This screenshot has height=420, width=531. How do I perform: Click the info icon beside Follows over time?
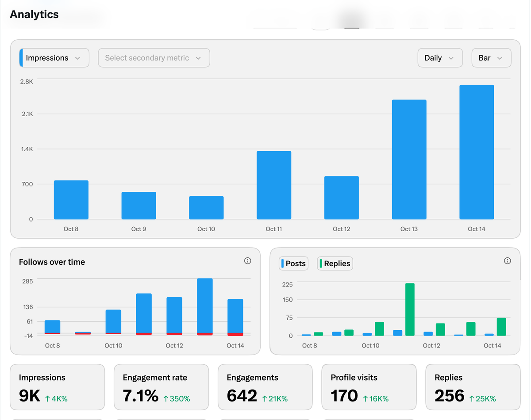point(248,261)
